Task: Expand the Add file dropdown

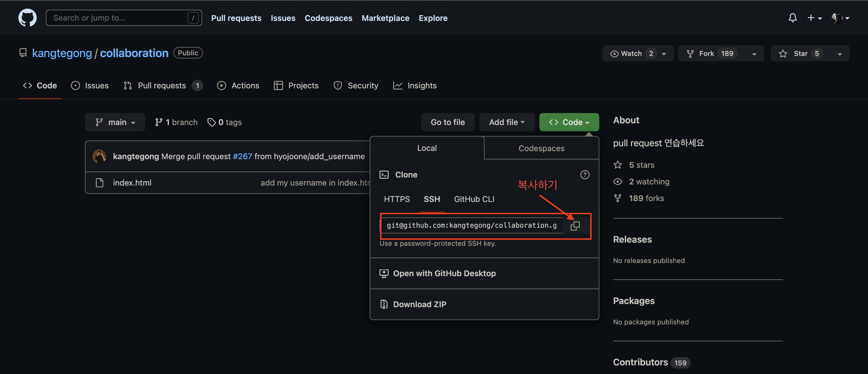Action: point(506,122)
